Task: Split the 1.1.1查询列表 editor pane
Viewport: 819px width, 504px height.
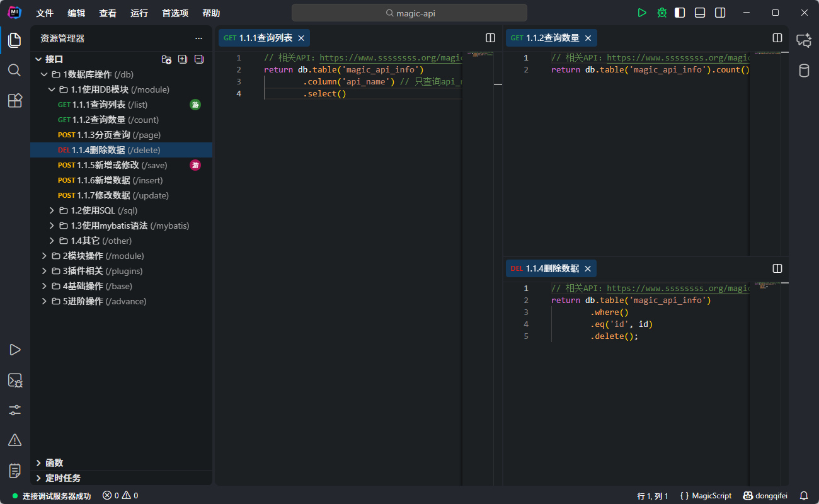Action: coord(490,38)
